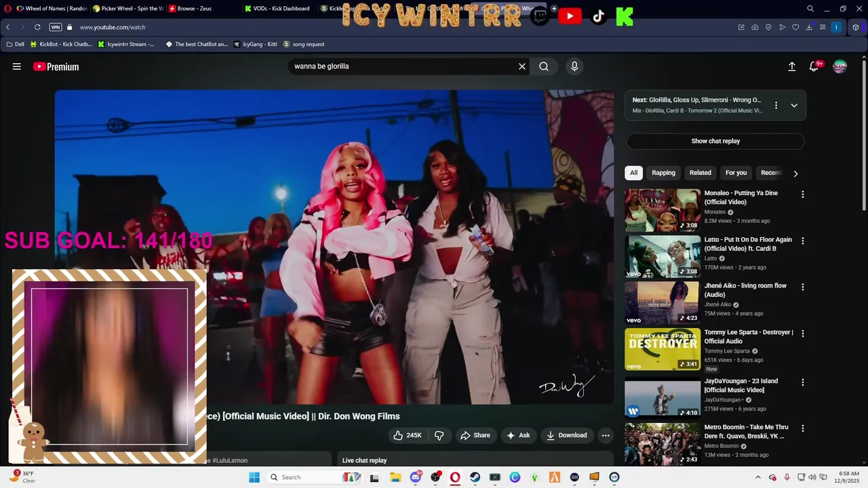Open Dell bookmark folder
Screen dimensions: 868x488
pos(15,44)
